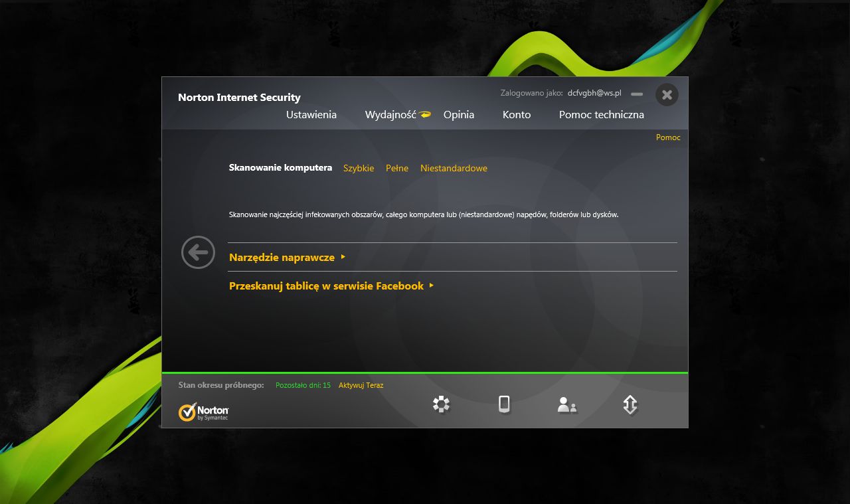The width and height of the screenshot is (850, 504).
Task: Open the gear settings icon in footer
Action: coord(441,404)
